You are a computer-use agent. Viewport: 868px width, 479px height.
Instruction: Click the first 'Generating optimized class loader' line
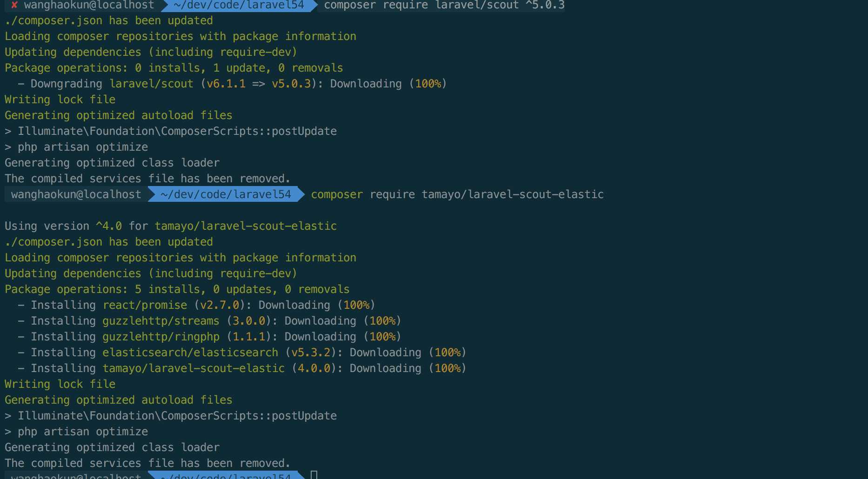tap(112, 163)
